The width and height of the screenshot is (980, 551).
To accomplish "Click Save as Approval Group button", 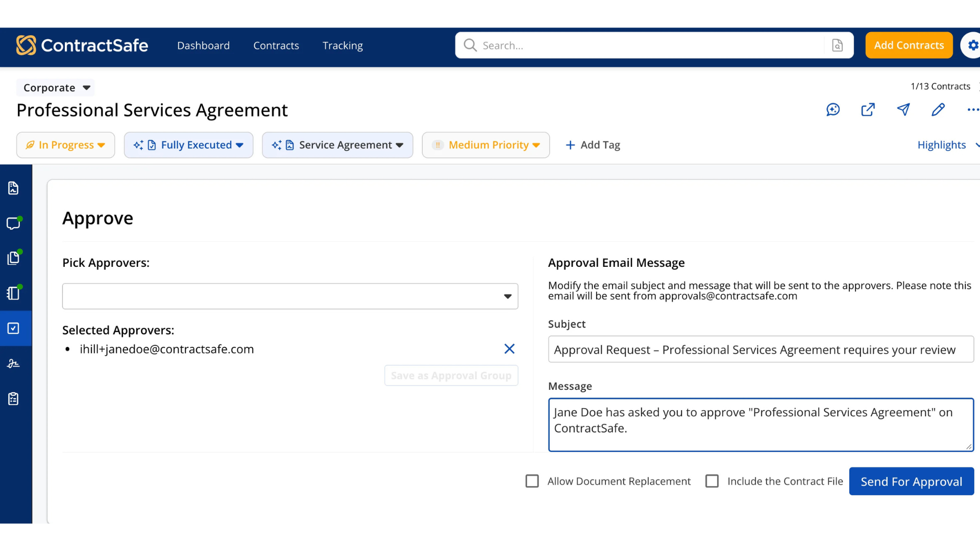I will (451, 375).
